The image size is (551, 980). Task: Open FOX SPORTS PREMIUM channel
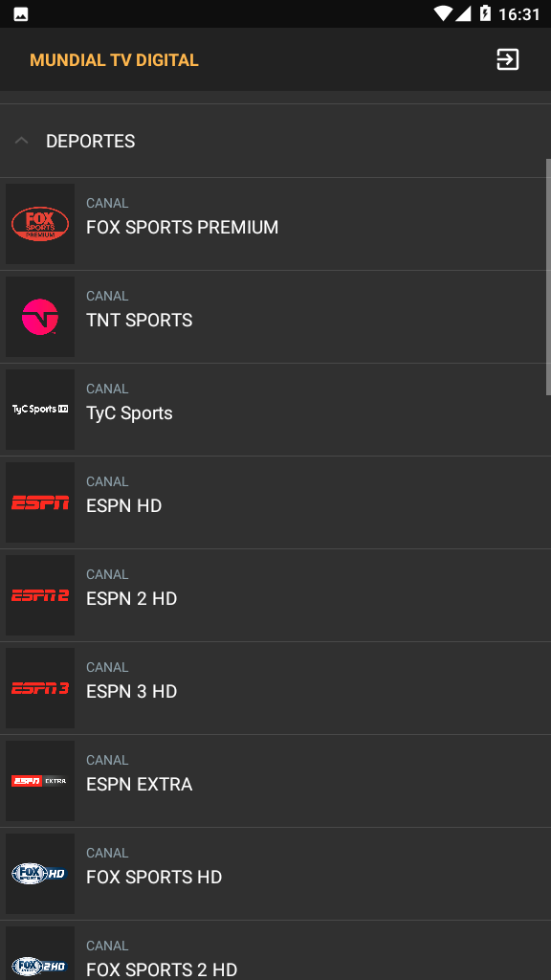tap(275, 224)
